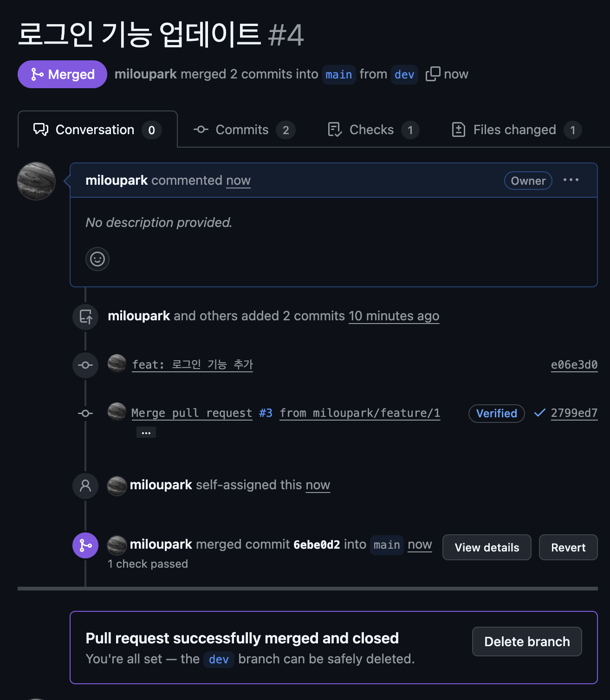
Task: Open the comment options ellipsis menu
Action: coord(571,180)
